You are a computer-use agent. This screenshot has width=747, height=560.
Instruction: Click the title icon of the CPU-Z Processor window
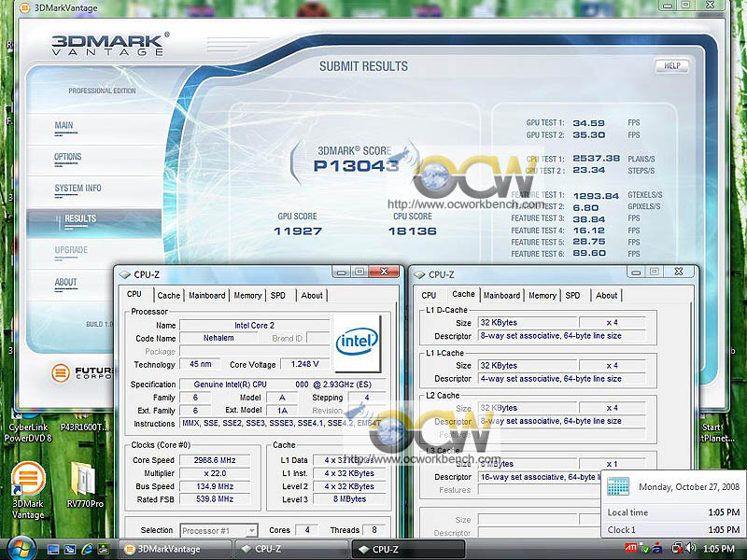pos(125,274)
